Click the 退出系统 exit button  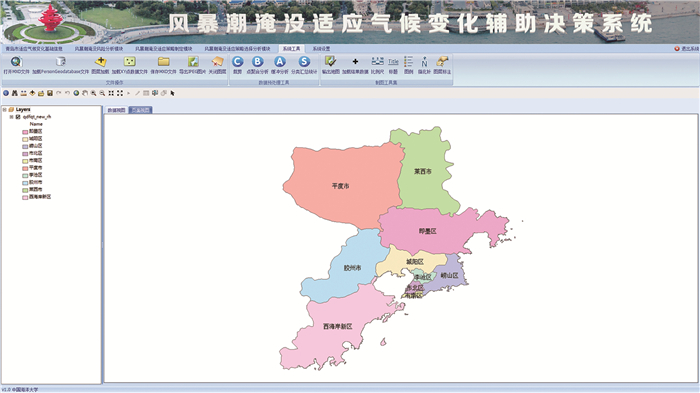point(687,49)
